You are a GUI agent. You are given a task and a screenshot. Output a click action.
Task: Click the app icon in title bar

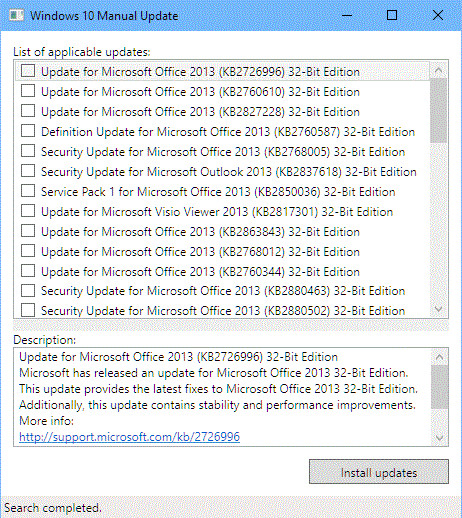tap(16, 15)
